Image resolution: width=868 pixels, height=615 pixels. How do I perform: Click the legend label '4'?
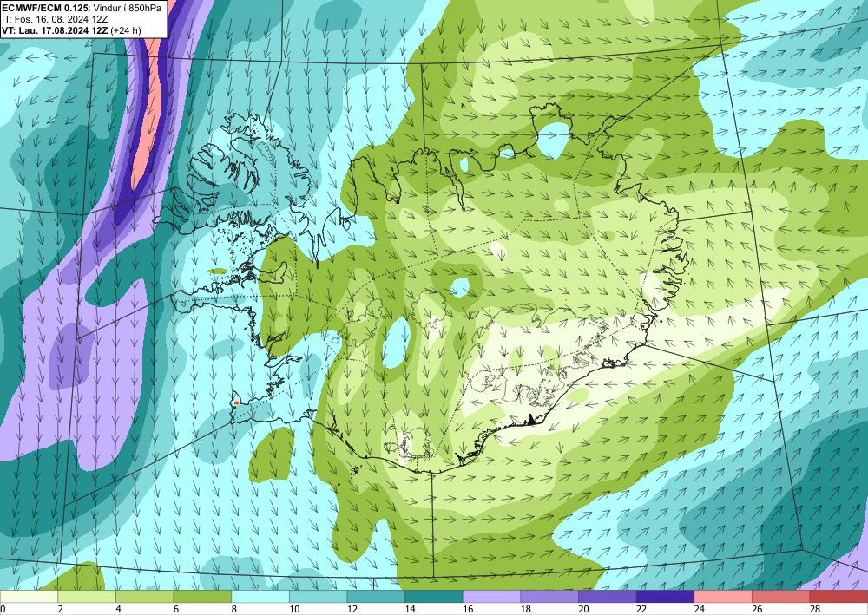click(x=118, y=610)
